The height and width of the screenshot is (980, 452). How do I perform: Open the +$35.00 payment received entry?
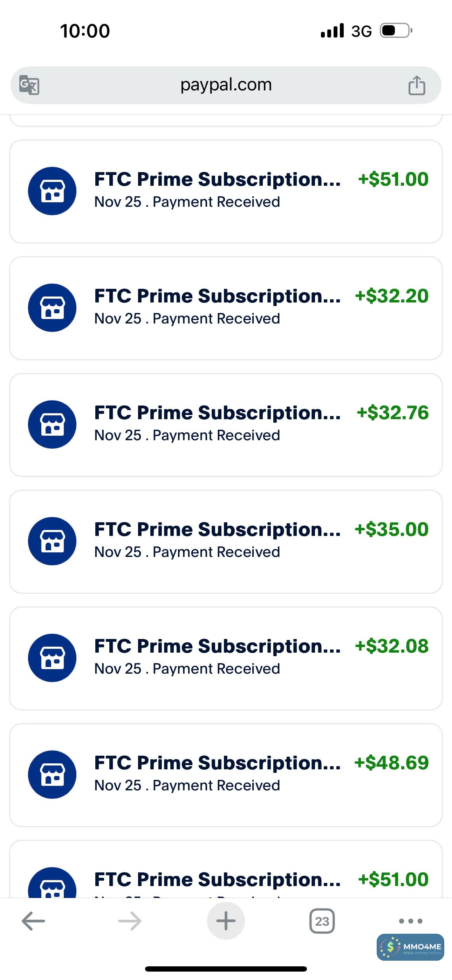[226, 542]
